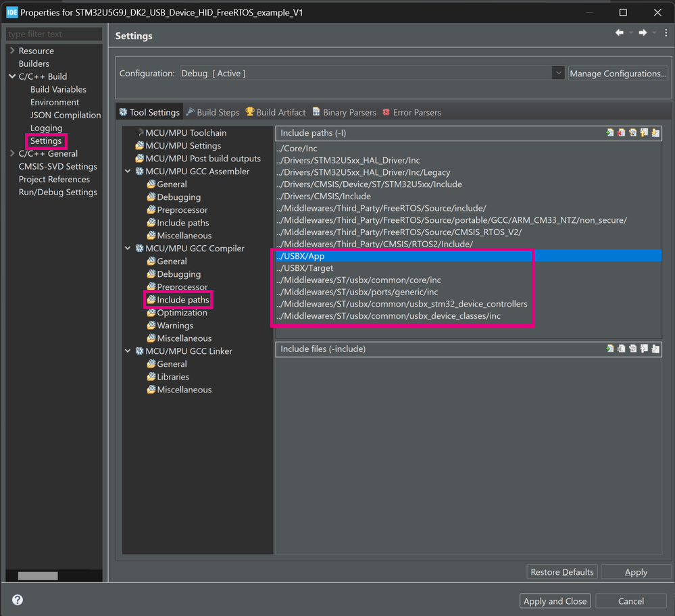Click the type filter text field

[54, 34]
